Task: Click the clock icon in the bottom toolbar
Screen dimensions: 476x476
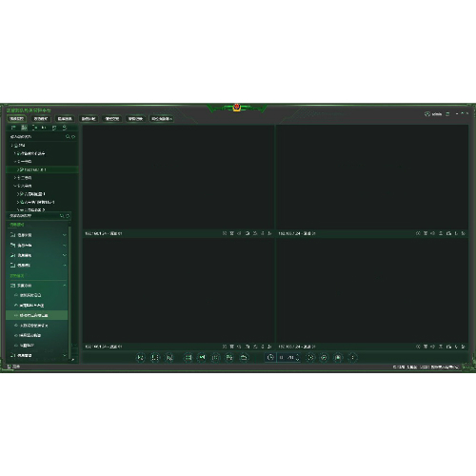Action: coord(270,358)
